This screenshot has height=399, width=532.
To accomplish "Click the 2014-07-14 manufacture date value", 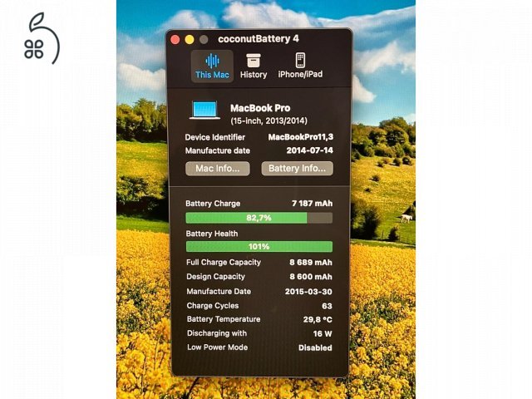I will (310, 150).
